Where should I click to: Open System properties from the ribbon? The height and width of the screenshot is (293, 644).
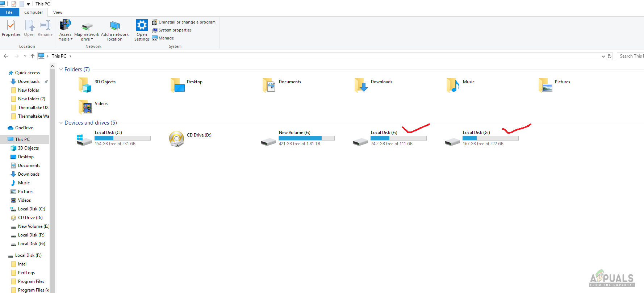click(172, 30)
